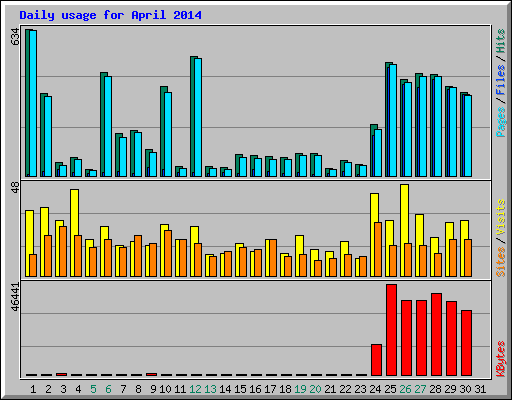Select day label 8 on the x-axis
The image size is (512, 400).
138,389
